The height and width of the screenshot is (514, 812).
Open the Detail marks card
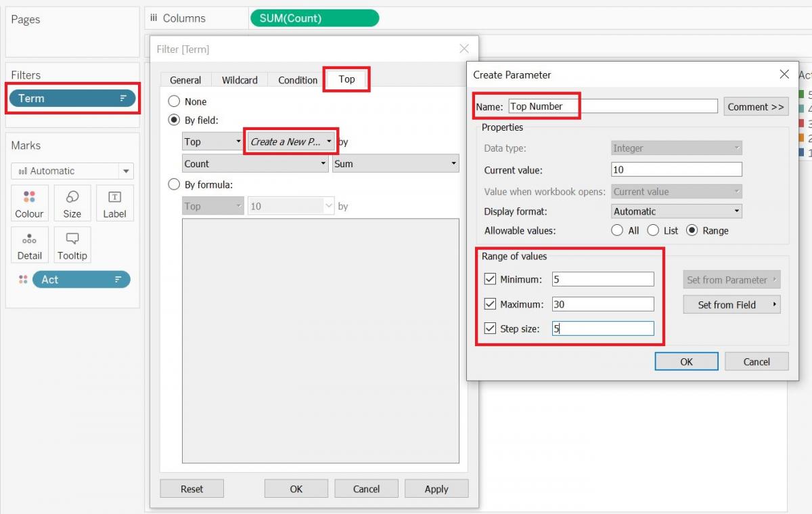click(29, 245)
